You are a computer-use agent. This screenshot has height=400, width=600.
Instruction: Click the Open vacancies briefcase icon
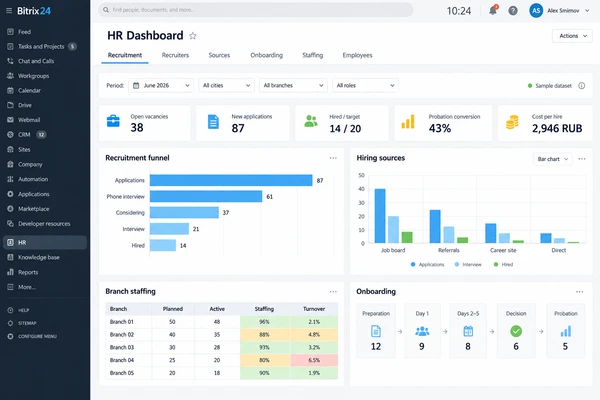(113, 121)
